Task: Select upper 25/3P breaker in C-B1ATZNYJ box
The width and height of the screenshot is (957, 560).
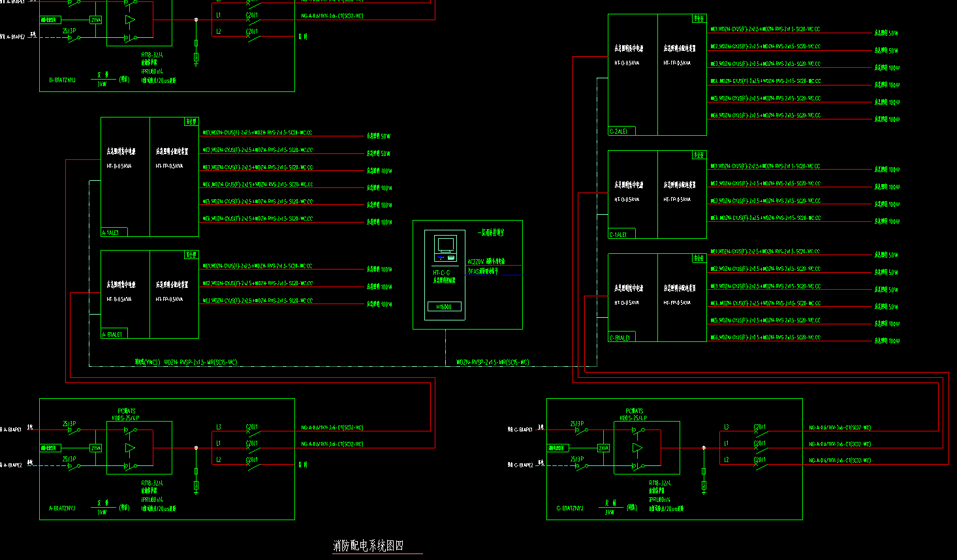Action: point(578,427)
